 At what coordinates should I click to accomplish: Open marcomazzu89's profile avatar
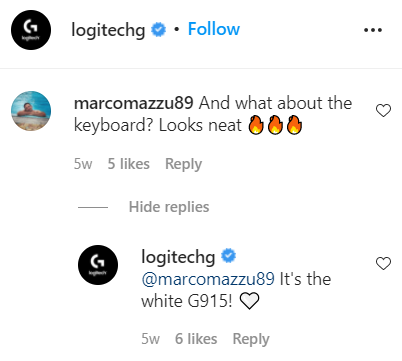[31, 111]
